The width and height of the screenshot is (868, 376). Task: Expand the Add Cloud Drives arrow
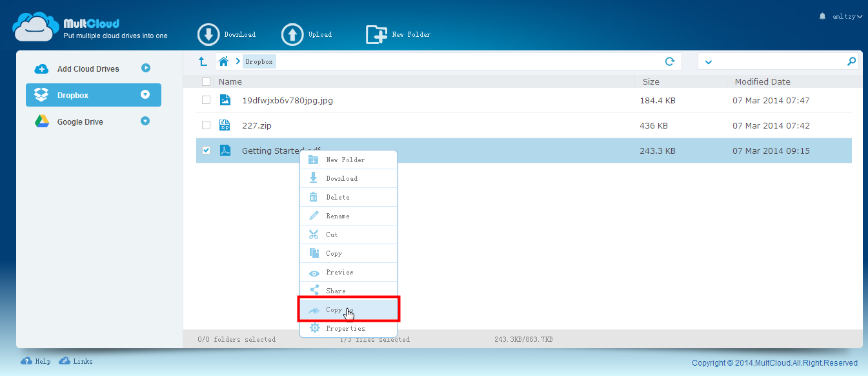tap(146, 68)
